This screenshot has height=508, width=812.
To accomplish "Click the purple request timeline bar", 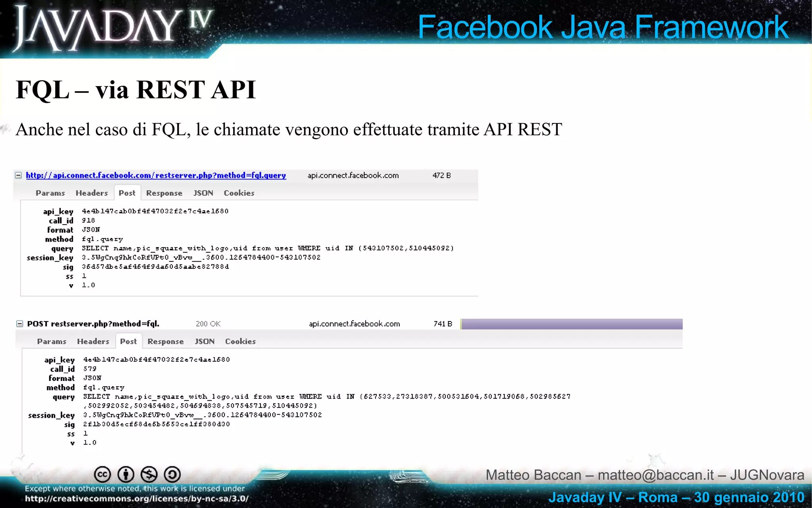I will pos(572,324).
